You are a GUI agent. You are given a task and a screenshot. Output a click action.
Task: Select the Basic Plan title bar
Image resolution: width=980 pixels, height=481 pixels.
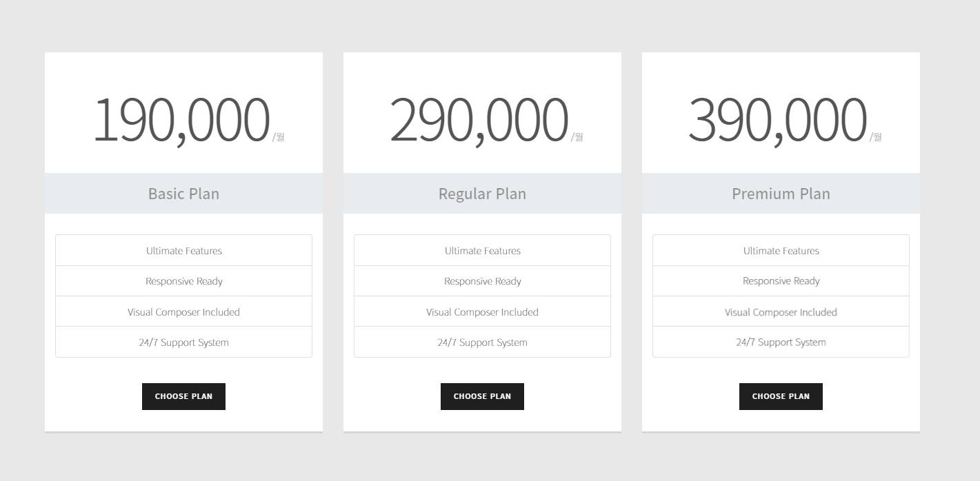[183, 194]
